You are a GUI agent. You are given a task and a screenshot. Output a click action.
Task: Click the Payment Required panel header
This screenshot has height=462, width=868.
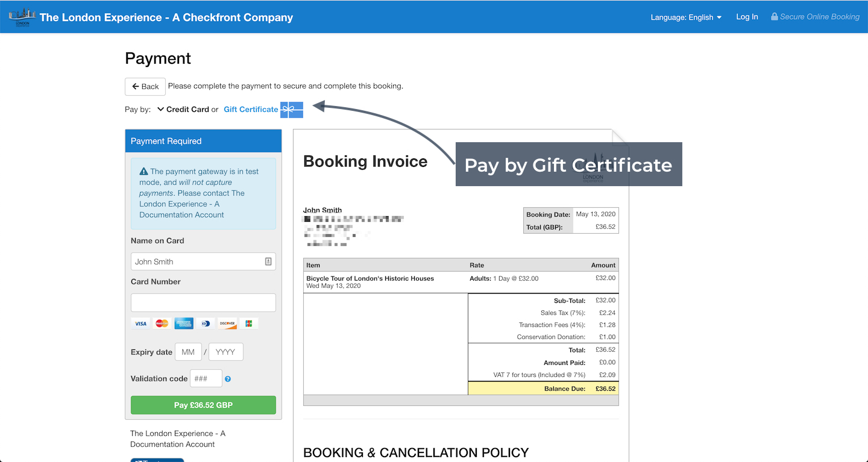pyautogui.click(x=203, y=141)
